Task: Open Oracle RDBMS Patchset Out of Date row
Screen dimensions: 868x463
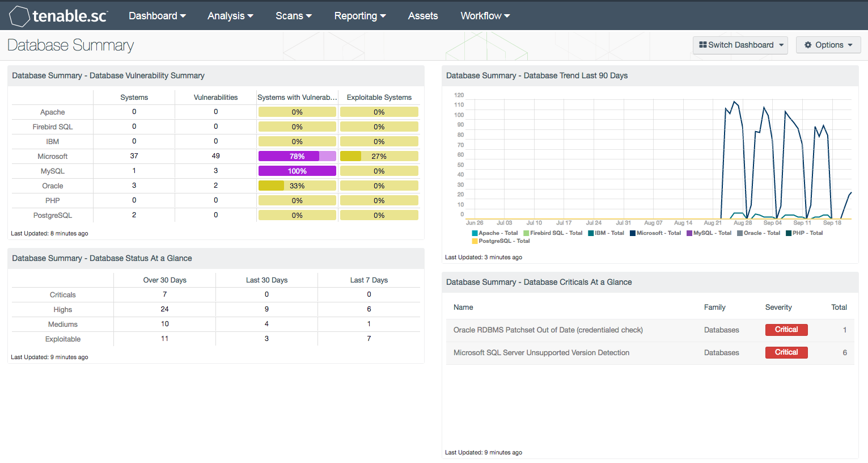Action: point(650,330)
